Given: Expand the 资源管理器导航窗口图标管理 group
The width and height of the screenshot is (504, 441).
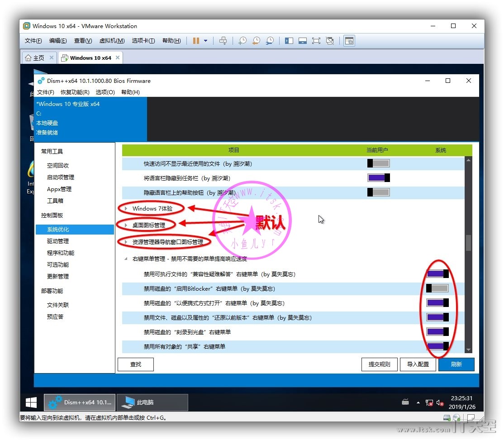Looking at the screenshot, I should [x=126, y=242].
